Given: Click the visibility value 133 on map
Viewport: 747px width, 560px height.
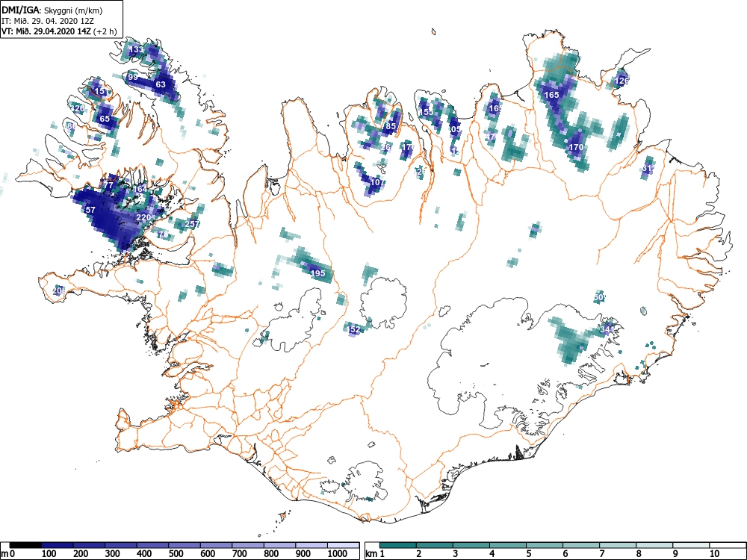Looking at the screenshot, I should coord(136,49).
